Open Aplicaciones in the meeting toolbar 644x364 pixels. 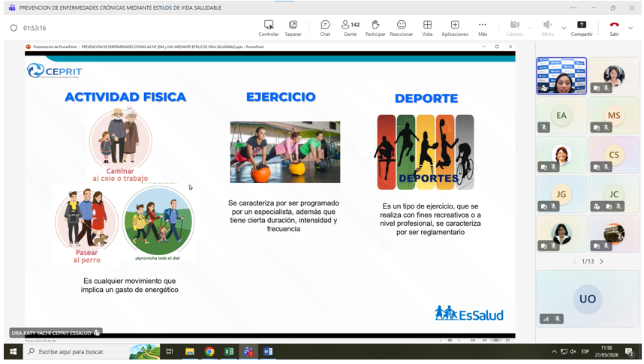pos(455,28)
